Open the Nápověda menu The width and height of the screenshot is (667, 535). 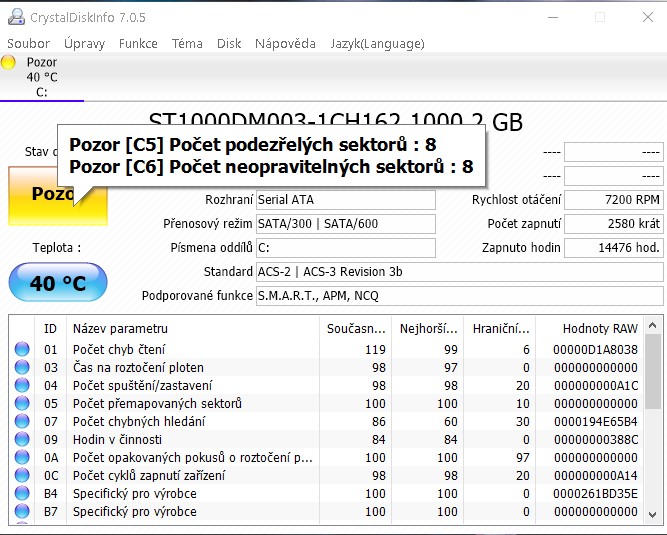click(x=285, y=44)
